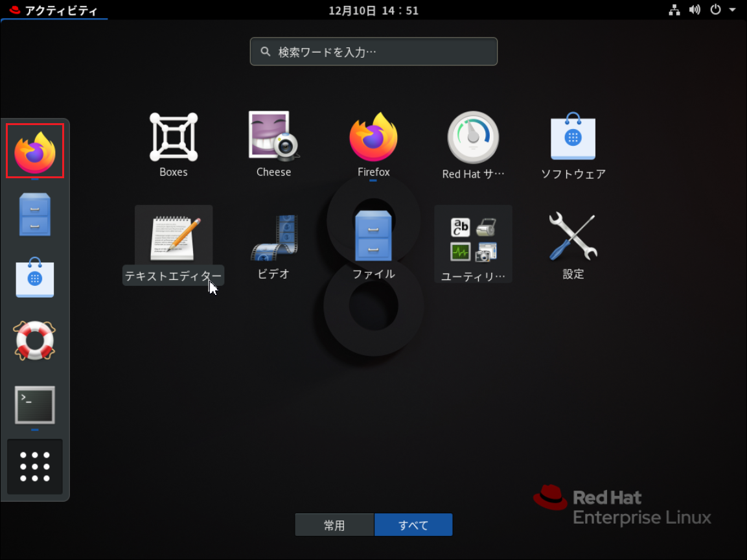This screenshot has height=560, width=747.
Task: Open Firefox from the dash sidebar
Action: click(35, 152)
